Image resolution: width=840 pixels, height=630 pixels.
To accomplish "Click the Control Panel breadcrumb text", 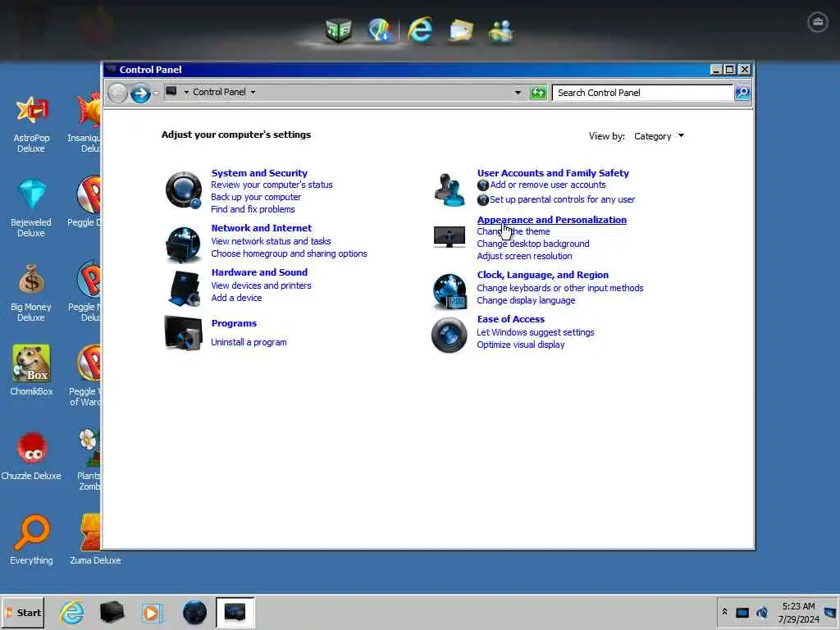I will click(219, 92).
